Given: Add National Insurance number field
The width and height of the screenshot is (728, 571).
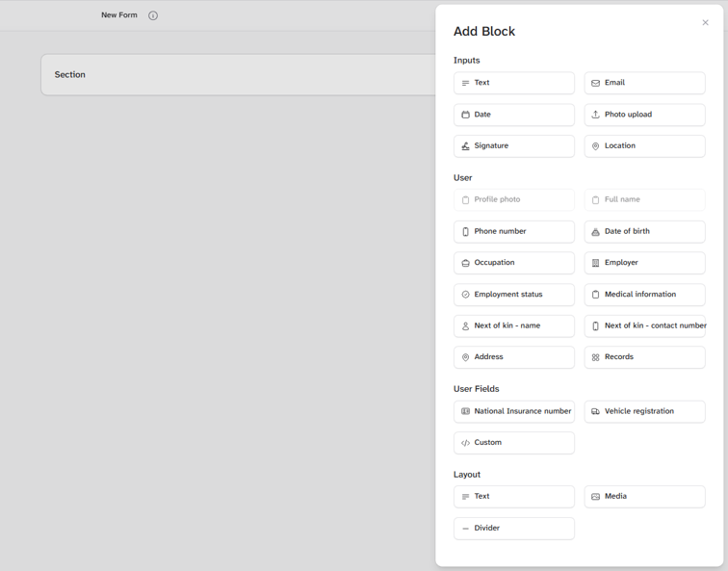Looking at the screenshot, I should [514, 411].
